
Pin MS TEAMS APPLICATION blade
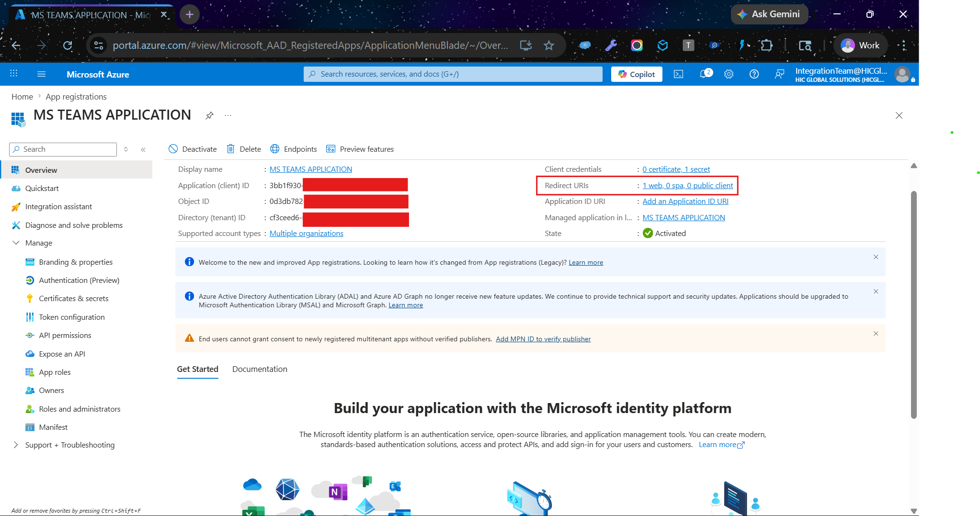(209, 115)
